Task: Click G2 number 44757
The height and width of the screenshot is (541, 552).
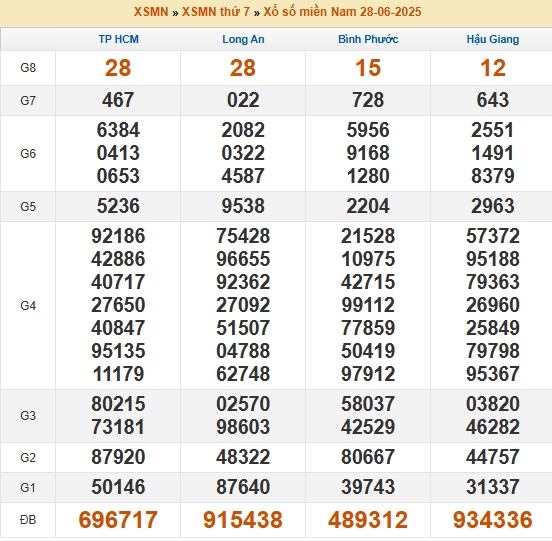Action: 493,457
